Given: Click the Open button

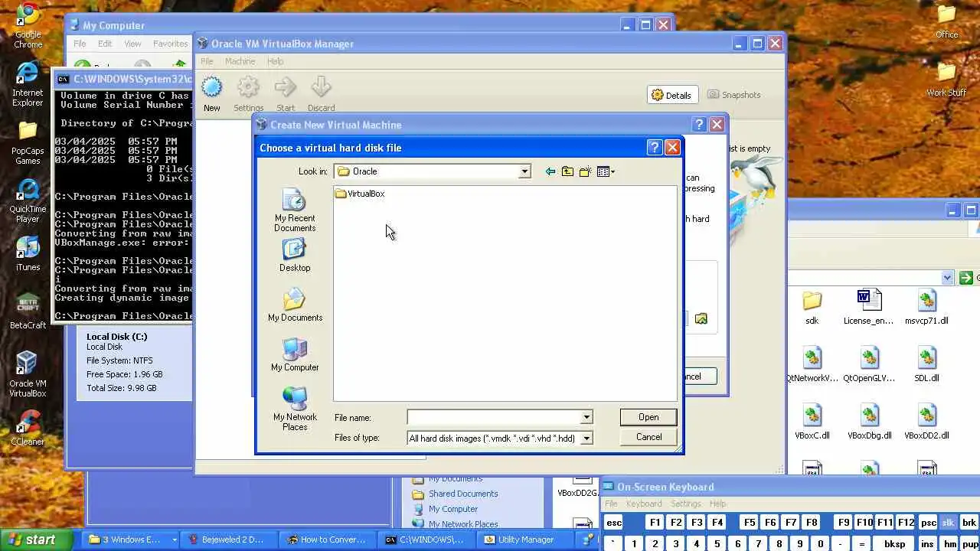Looking at the screenshot, I should (648, 417).
